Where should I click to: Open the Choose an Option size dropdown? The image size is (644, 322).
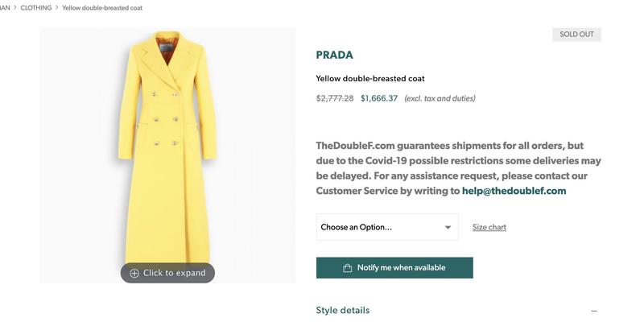pos(387,227)
